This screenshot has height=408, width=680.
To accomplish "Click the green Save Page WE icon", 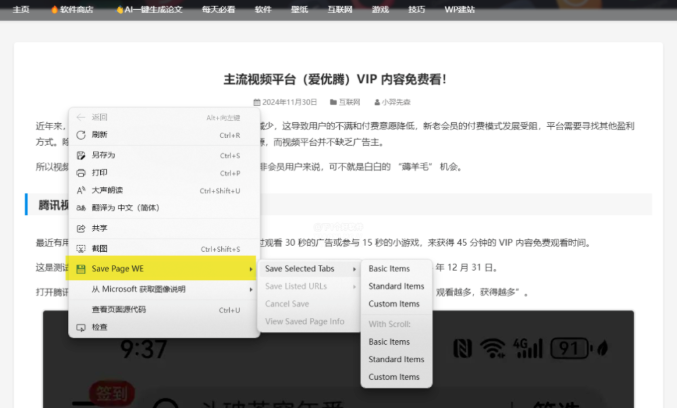I will tap(80, 269).
